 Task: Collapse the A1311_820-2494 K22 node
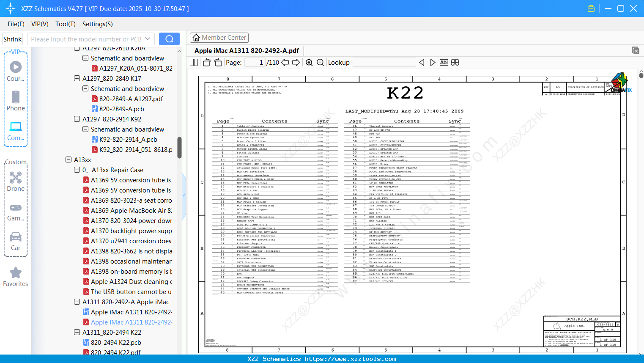[x=77, y=332]
